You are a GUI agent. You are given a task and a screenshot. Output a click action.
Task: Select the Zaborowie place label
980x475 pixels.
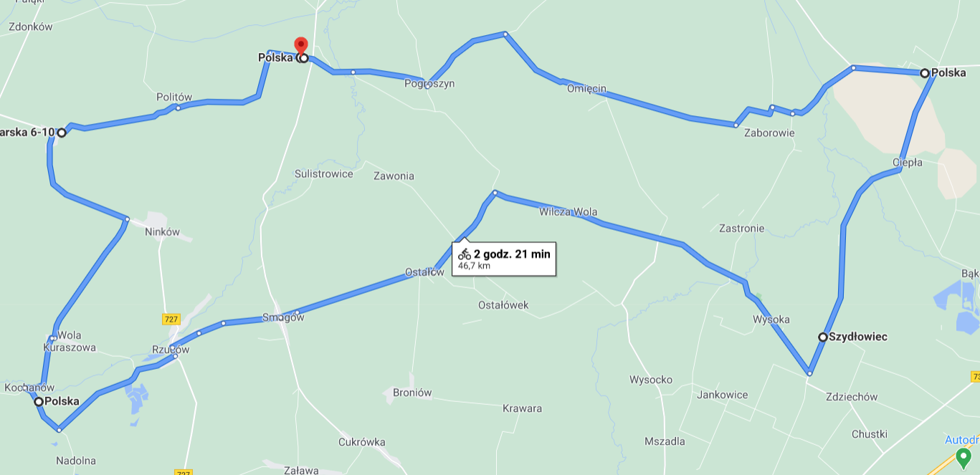coord(769,133)
